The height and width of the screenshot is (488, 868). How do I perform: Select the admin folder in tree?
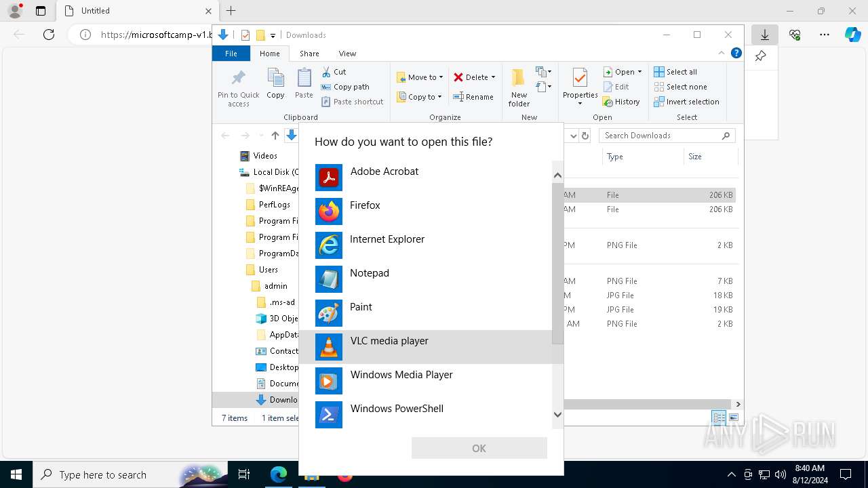tap(269, 286)
